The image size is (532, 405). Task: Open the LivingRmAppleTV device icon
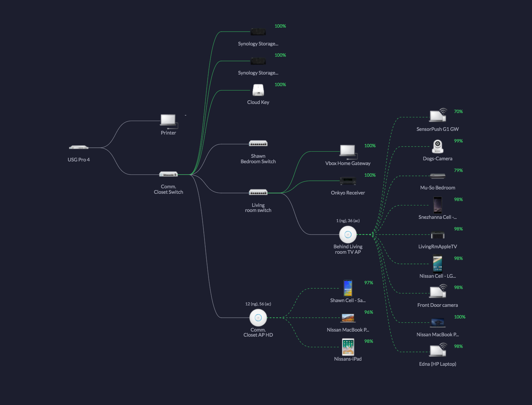pyautogui.click(x=437, y=235)
